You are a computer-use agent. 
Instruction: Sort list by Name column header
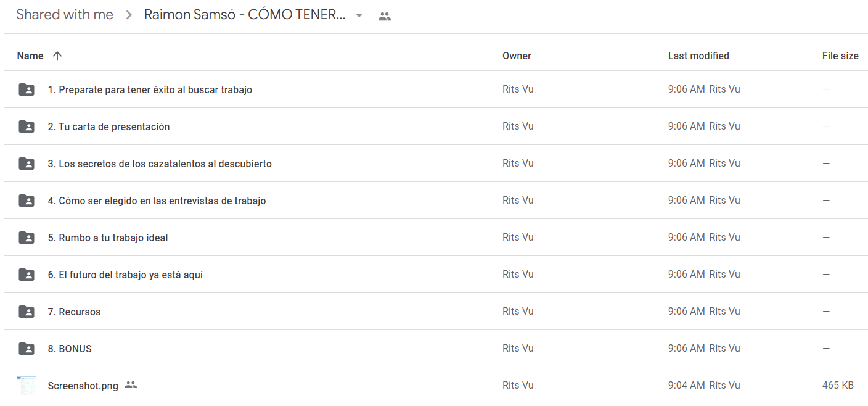pos(30,56)
